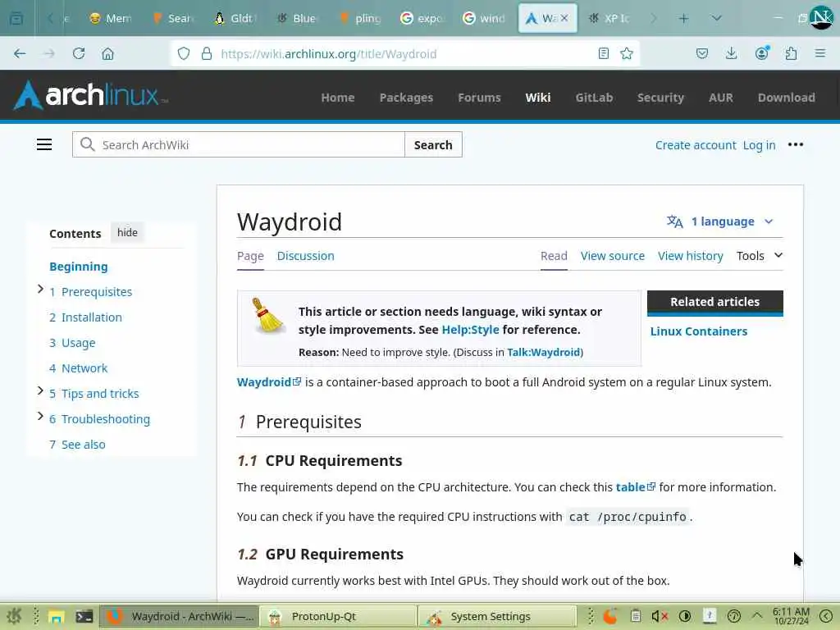
Task: Open Packages in Arch navigation
Action: click(406, 98)
